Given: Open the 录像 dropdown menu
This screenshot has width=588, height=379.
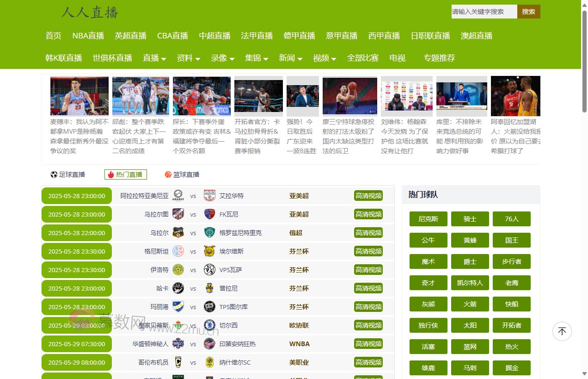Looking at the screenshot, I should pos(222,58).
